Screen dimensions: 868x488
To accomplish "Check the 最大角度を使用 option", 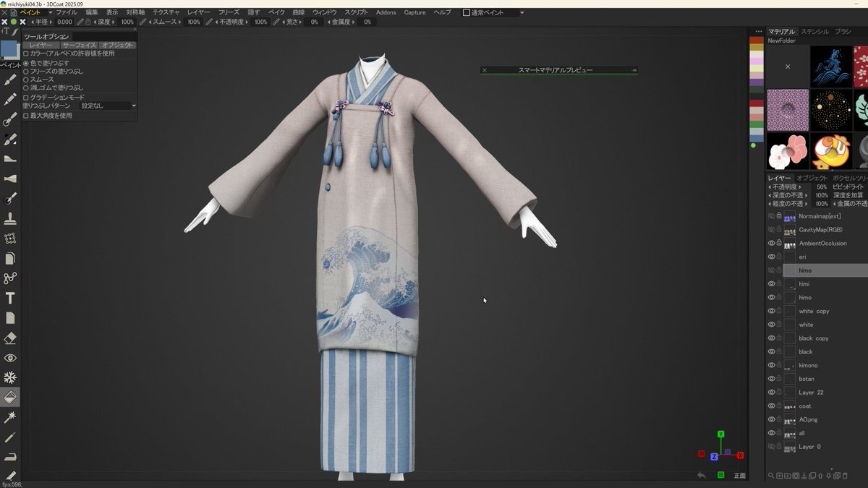I will (26, 115).
